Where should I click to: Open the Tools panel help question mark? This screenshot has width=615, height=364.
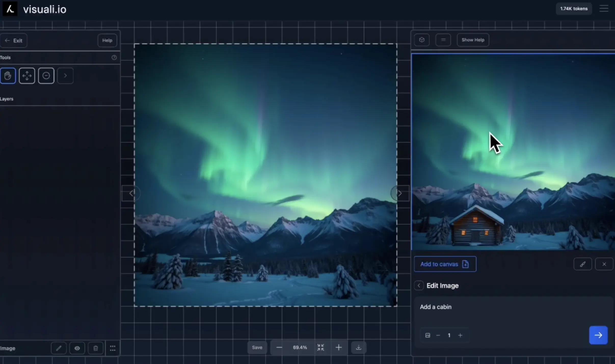click(114, 58)
